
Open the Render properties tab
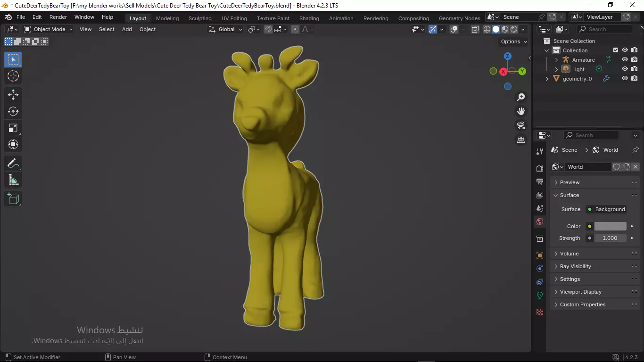[x=540, y=168]
